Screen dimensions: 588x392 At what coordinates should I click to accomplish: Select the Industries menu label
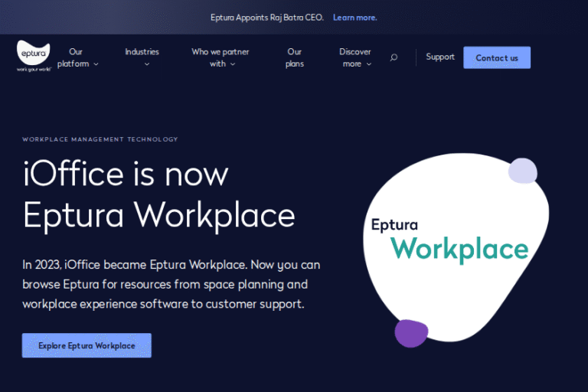tap(142, 52)
